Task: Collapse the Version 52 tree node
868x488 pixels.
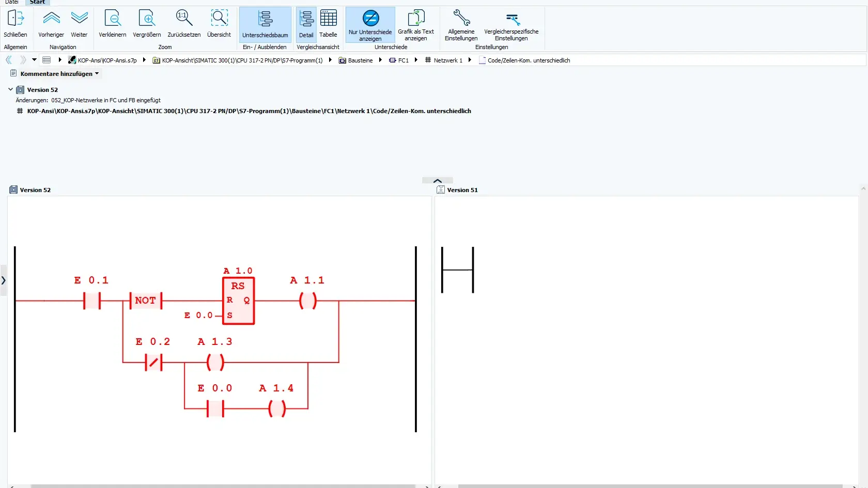Action: tap(10, 89)
